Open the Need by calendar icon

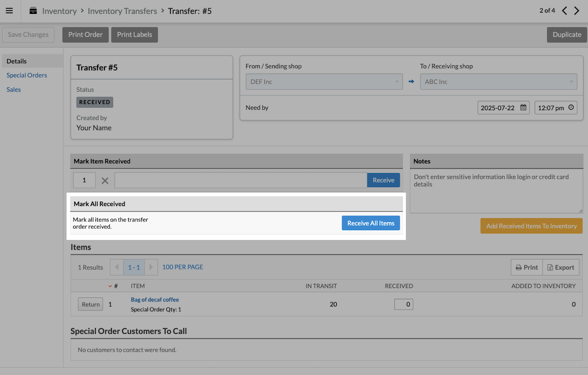(x=523, y=108)
